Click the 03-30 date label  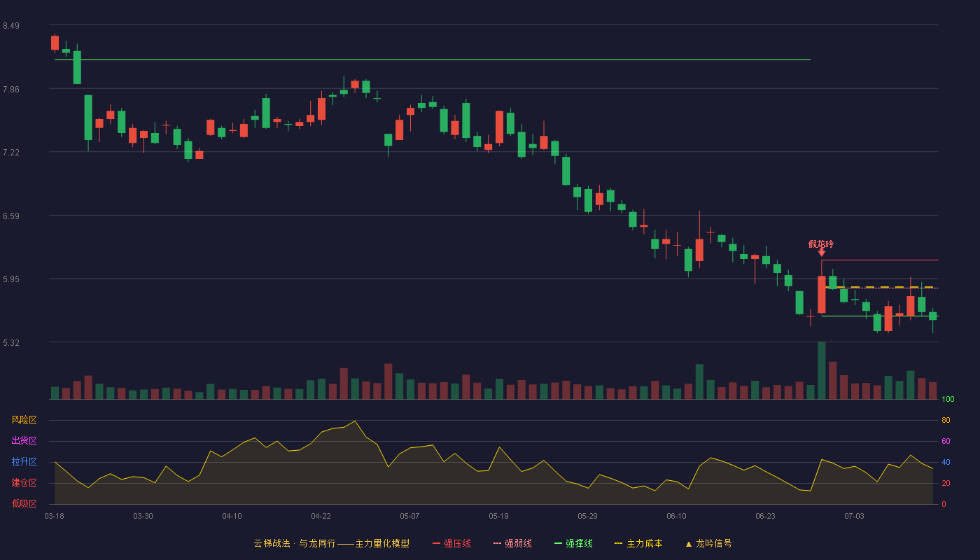pyautogui.click(x=143, y=516)
